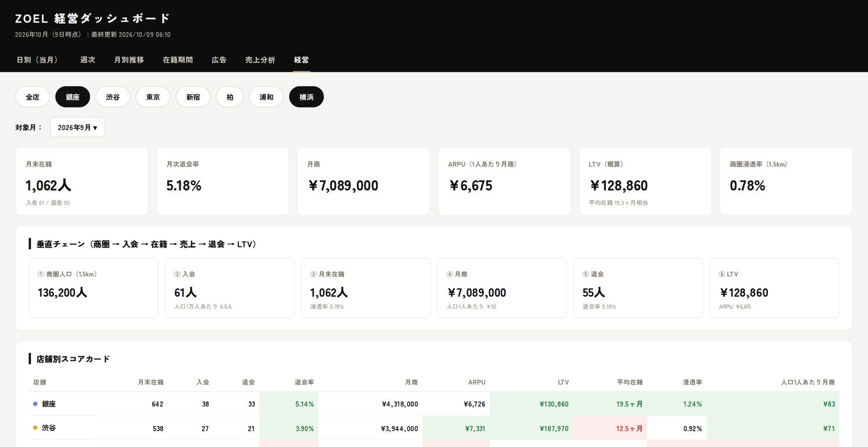Click the 銀座 row in the scorecard

(434, 404)
